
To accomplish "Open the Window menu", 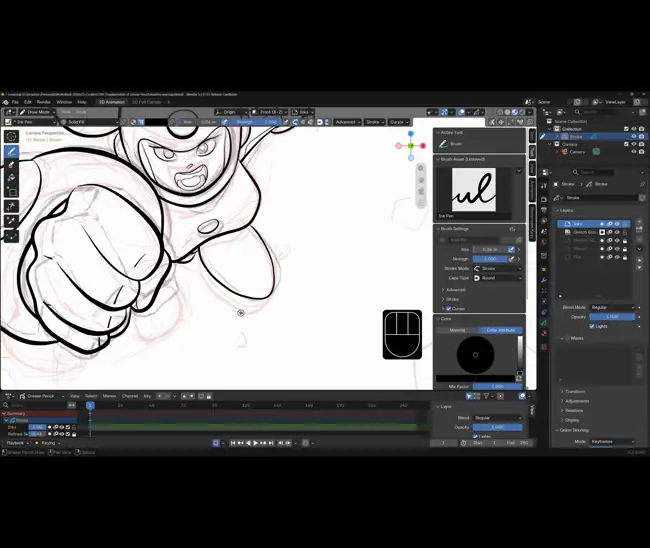I will click(64, 102).
